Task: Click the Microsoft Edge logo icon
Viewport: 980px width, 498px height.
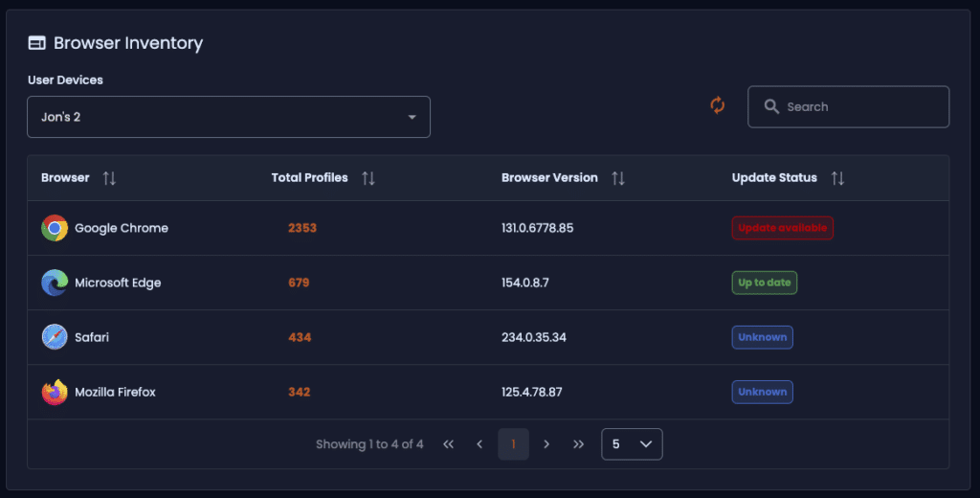Action: point(55,283)
